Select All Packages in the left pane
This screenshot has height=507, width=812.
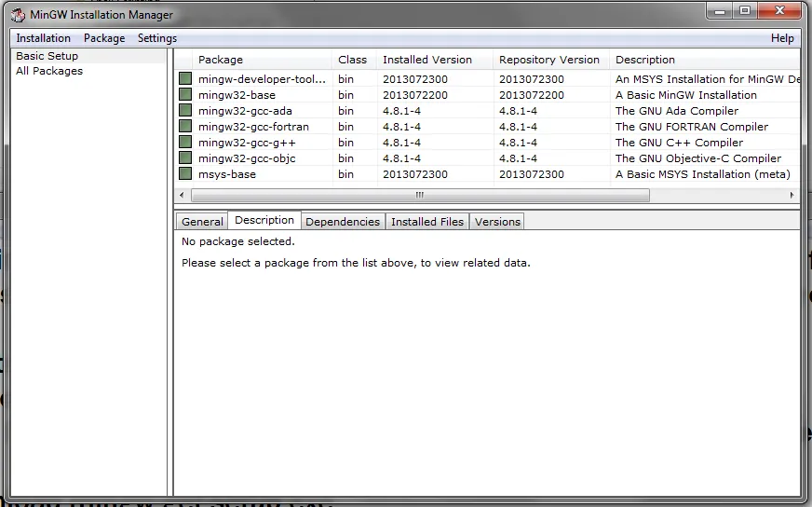click(x=49, y=71)
